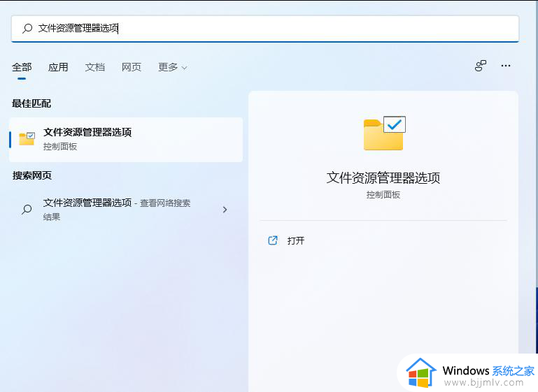Viewport: 538px width, 392px height.
Task: Click the open-external icon next to 打开
Action: 273,240
